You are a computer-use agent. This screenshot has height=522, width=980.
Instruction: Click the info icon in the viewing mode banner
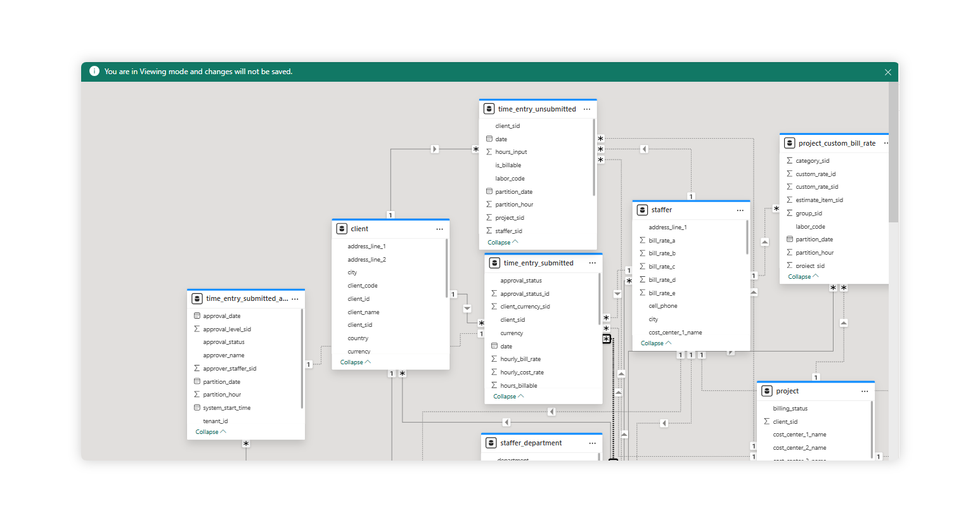pos(94,71)
